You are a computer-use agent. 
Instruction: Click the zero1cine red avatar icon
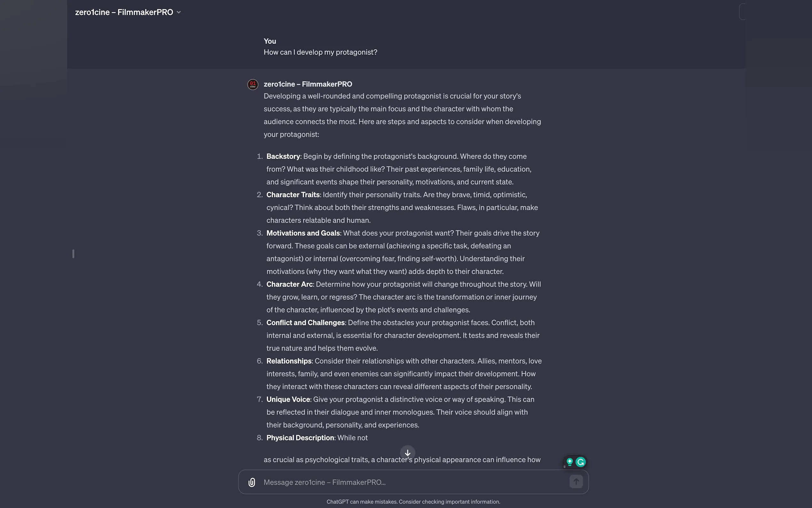click(253, 84)
